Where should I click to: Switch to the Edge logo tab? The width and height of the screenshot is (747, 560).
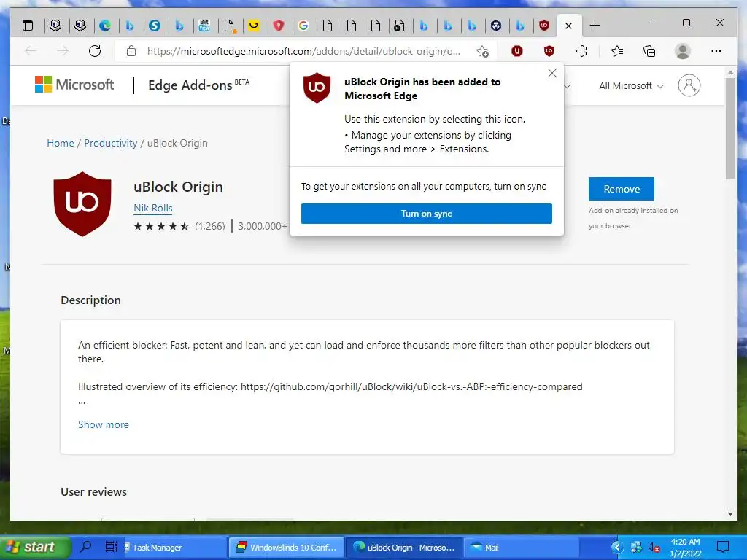point(105,26)
